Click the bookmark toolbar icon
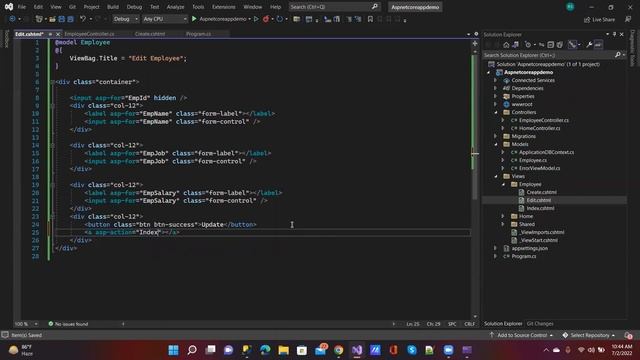The width and height of the screenshot is (640, 360). click(370, 19)
